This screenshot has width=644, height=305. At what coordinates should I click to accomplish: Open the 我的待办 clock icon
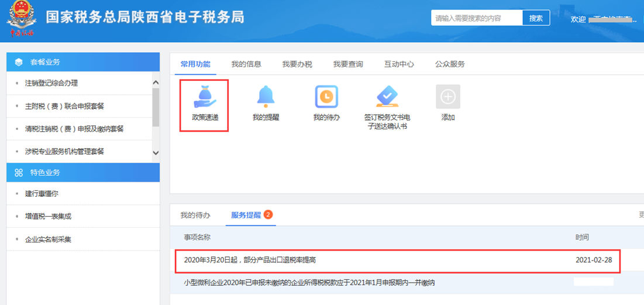pyautogui.click(x=326, y=97)
